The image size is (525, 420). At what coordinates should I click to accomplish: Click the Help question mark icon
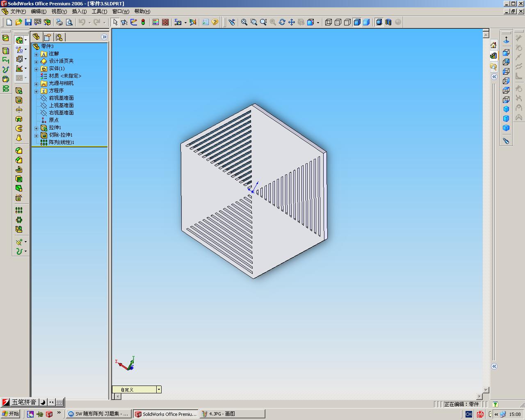[215, 22]
